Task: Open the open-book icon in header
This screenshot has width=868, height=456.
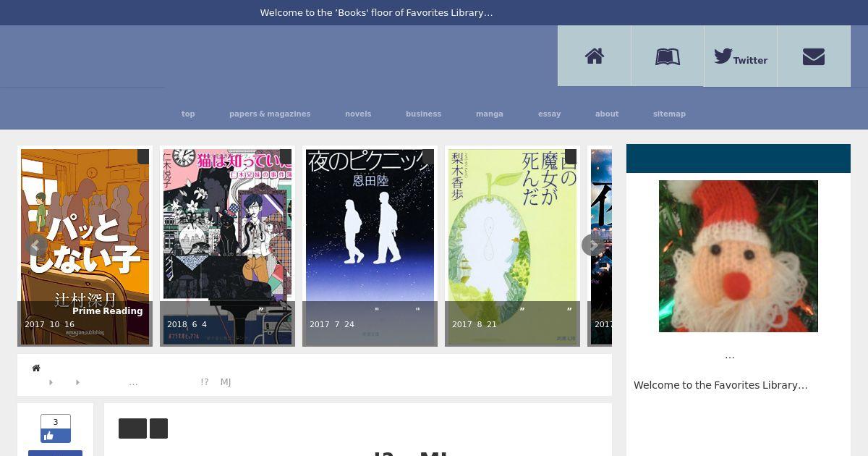Action: pos(668,56)
